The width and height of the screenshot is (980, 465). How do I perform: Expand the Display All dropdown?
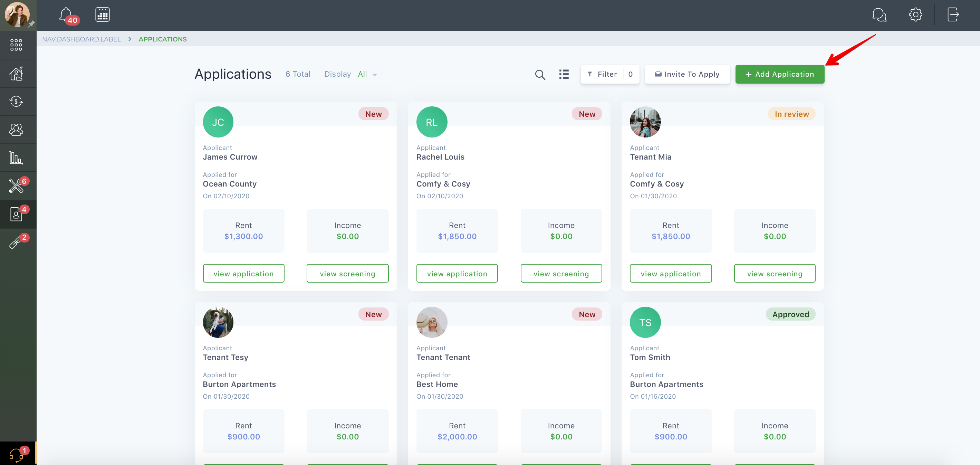click(367, 74)
